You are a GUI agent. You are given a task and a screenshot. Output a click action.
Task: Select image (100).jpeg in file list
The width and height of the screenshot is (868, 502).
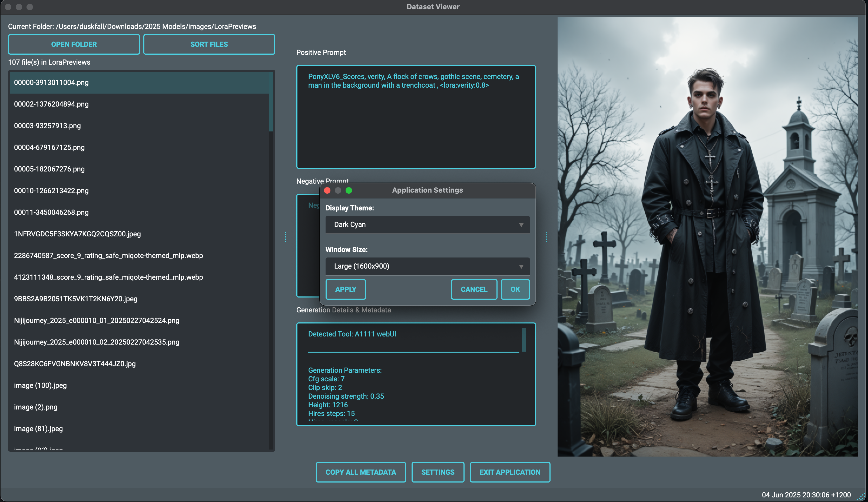tap(40, 385)
